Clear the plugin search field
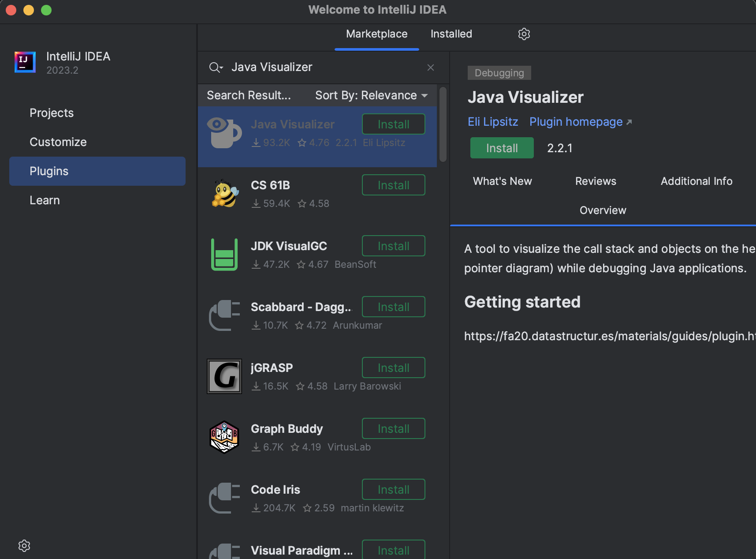The width and height of the screenshot is (756, 559). click(431, 68)
